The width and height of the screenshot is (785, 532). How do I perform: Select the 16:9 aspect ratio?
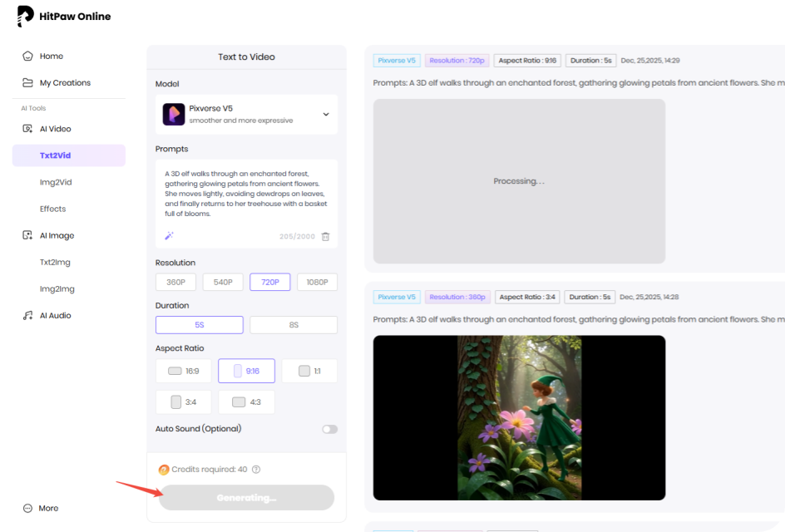[182, 371]
